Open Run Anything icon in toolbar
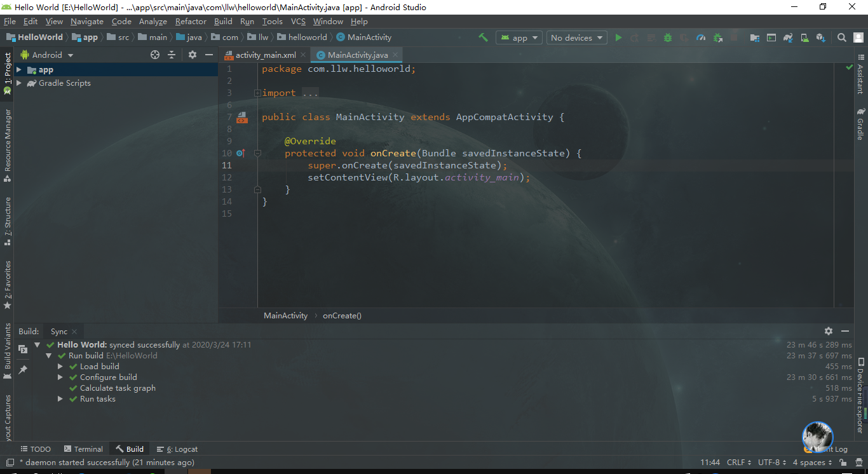Screen dimensions: 868x474 click(x=771, y=37)
